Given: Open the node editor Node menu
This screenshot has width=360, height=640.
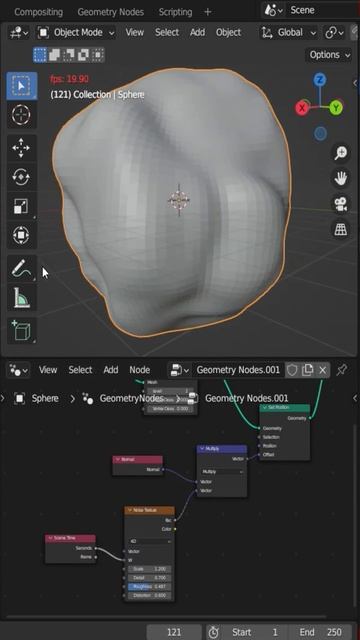Looking at the screenshot, I should click(x=140, y=370).
